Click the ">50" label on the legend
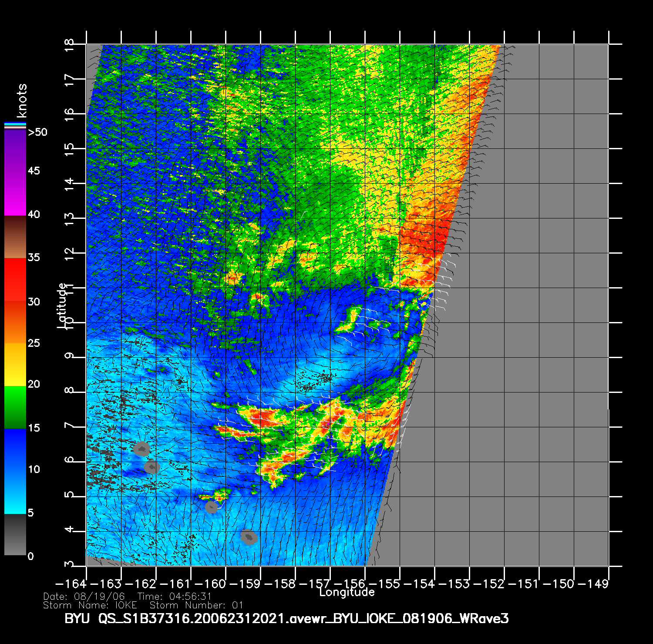The width and height of the screenshot is (653, 644). (37, 132)
